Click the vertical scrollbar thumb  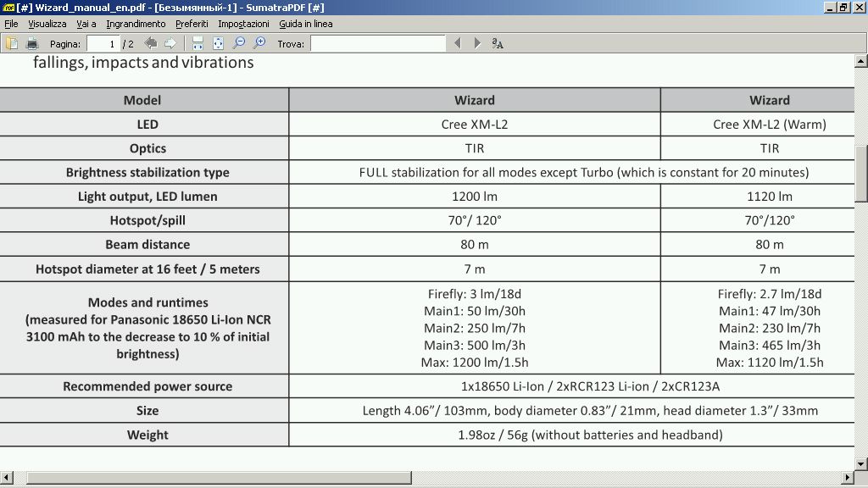coord(861,174)
